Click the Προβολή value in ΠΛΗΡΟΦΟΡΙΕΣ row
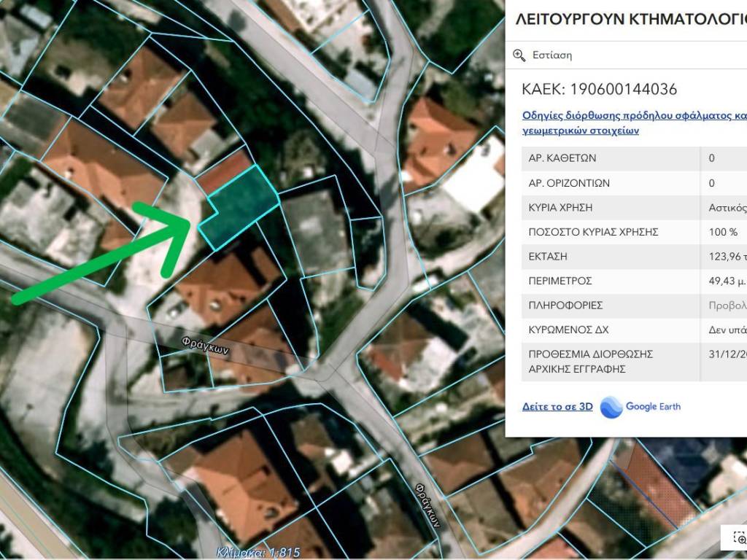Viewport: 747px width, 560px height. pyautogui.click(x=727, y=306)
